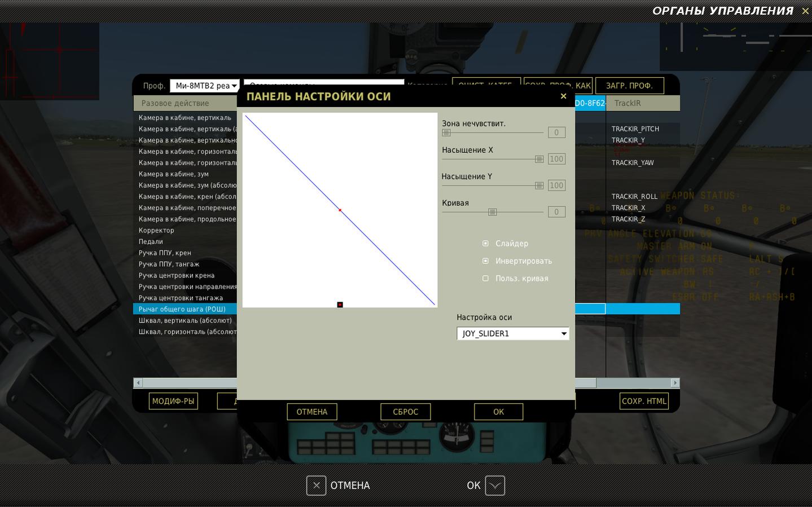
Task: Select Рычаг общего шага (РОШ) row
Action: pos(185,309)
